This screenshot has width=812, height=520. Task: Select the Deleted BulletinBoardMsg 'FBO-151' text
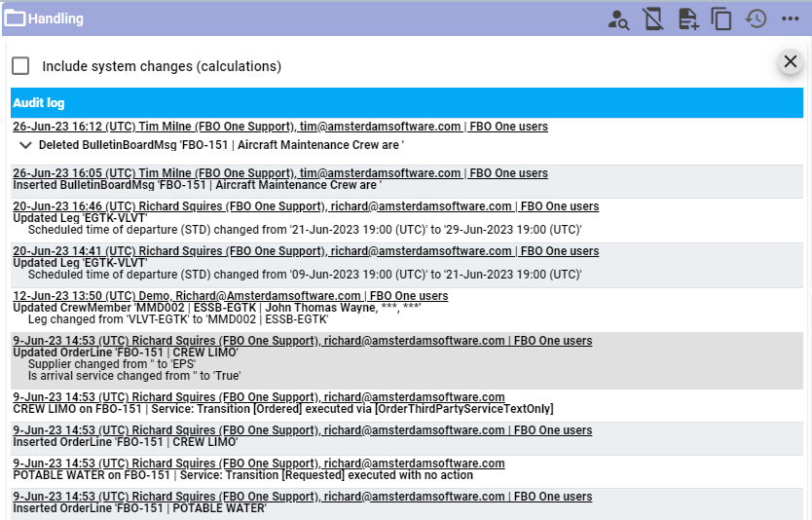click(221, 145)
